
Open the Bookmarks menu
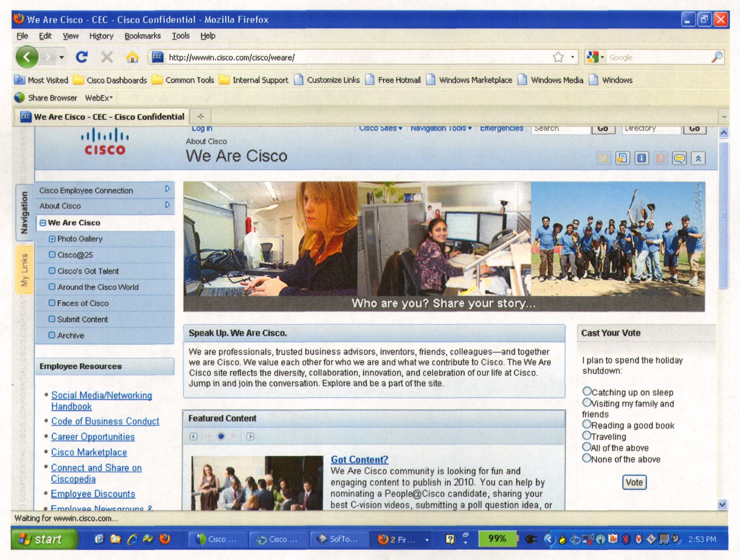(142, 36)
